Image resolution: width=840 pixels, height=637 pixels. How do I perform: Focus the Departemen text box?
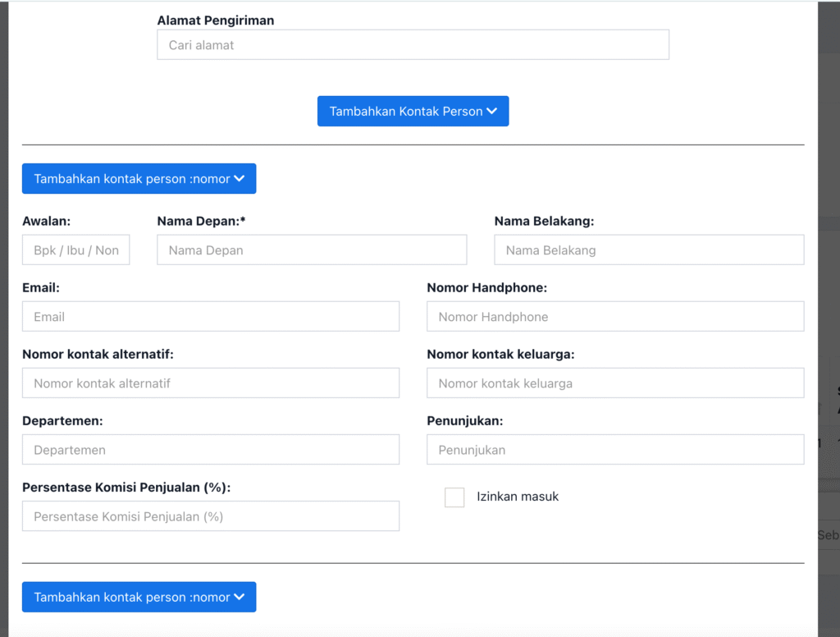click(x=211, y=450)
